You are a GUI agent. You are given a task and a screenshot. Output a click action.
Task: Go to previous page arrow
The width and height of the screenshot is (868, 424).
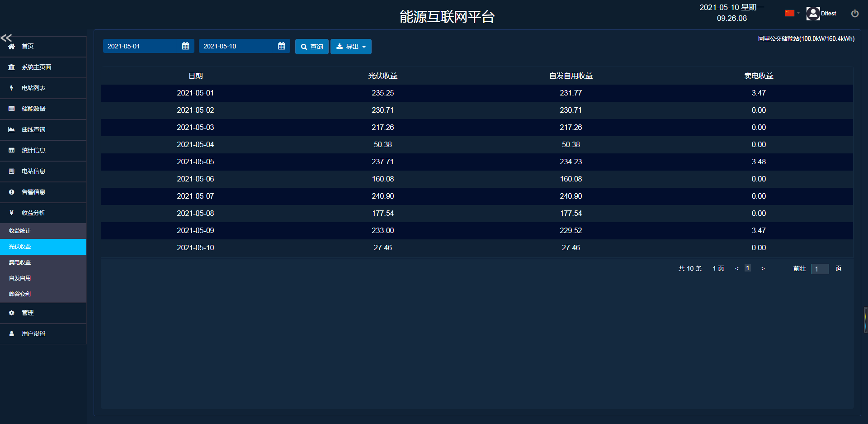click(x=737, y=269)
